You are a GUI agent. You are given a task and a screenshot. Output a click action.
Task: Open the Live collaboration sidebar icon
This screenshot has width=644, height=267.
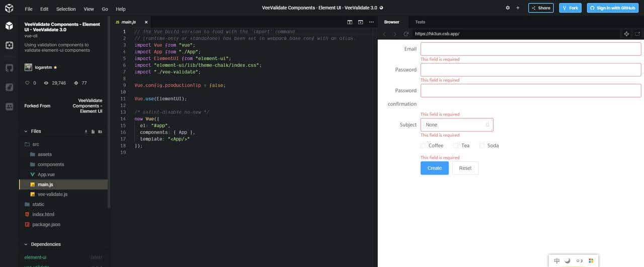[x=9, y=107]
